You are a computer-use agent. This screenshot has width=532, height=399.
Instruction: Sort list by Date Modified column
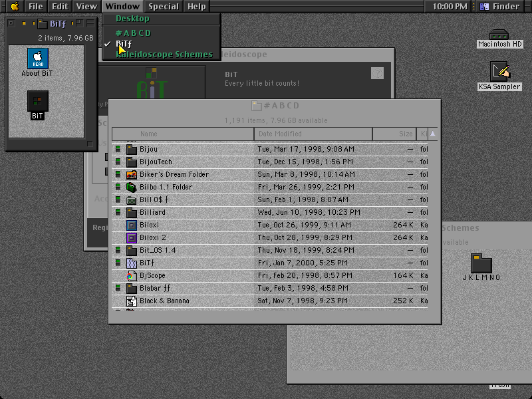pyautogui.click(x=313, y=134)
